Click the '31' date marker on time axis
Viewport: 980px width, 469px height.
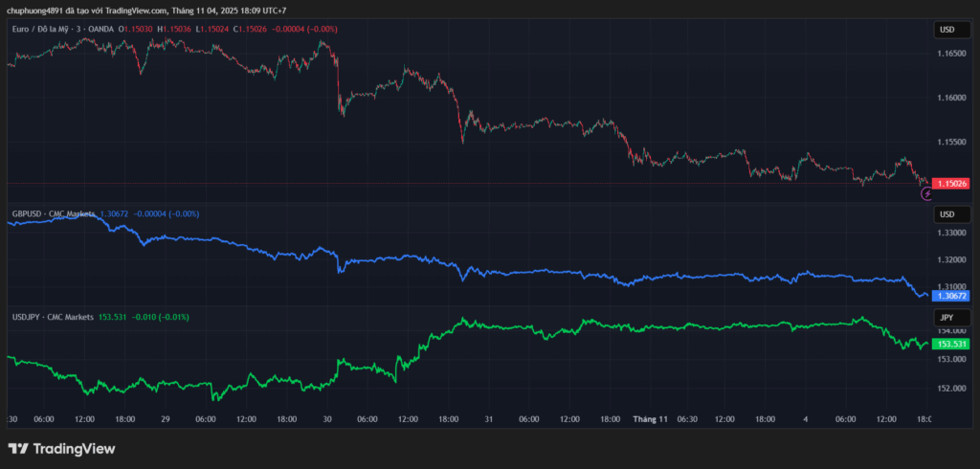point(489,418)
